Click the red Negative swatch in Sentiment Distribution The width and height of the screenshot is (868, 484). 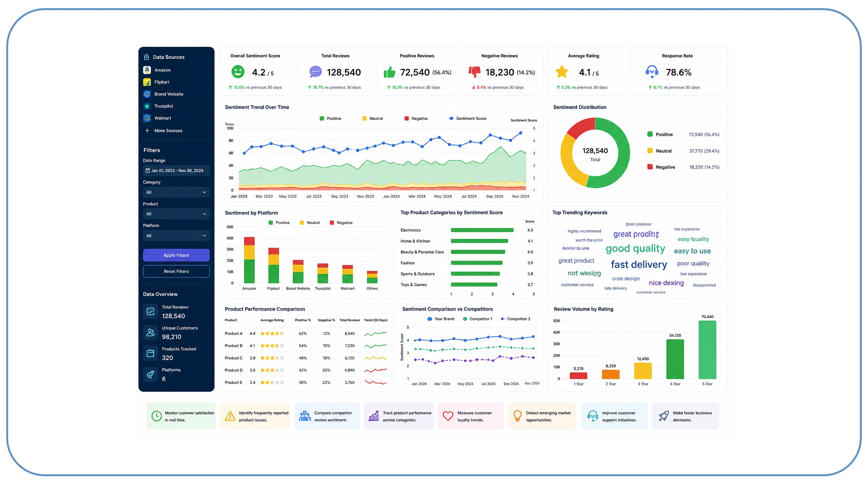click(650, 167)
